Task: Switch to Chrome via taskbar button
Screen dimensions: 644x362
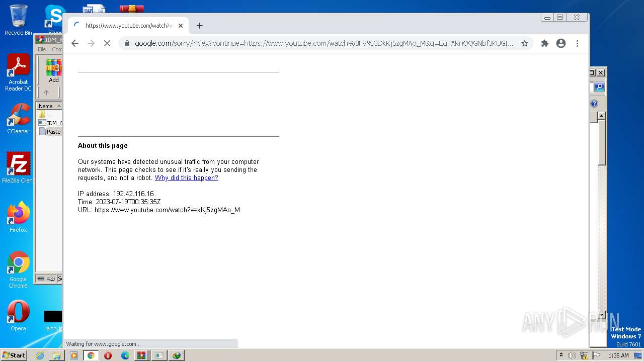Action: (91, 355)
